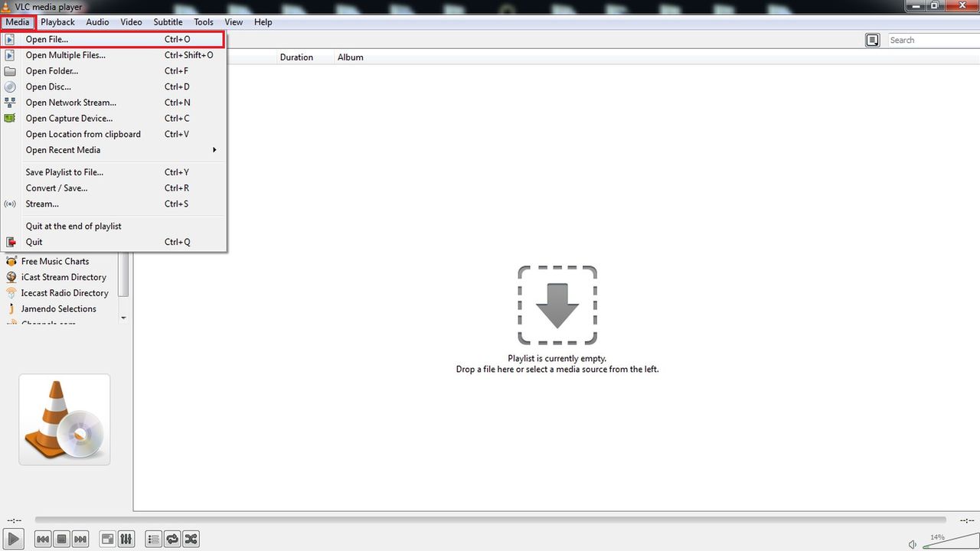
Task: Skip to the next media track
Action: tap(80, 540)
